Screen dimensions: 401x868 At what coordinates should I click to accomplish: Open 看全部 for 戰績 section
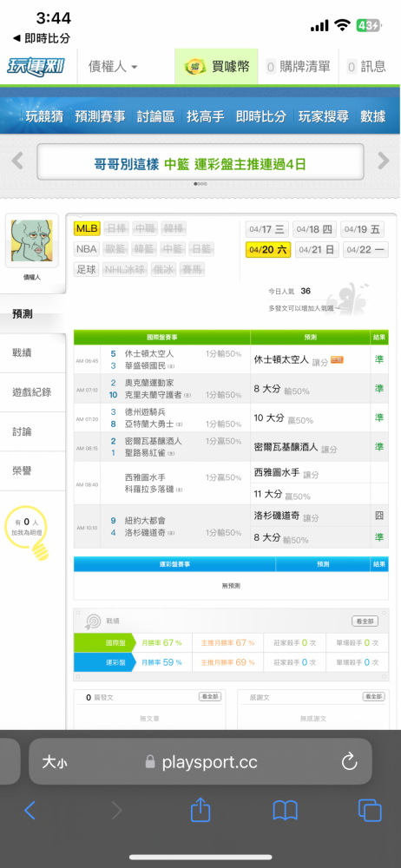[365, 621]
